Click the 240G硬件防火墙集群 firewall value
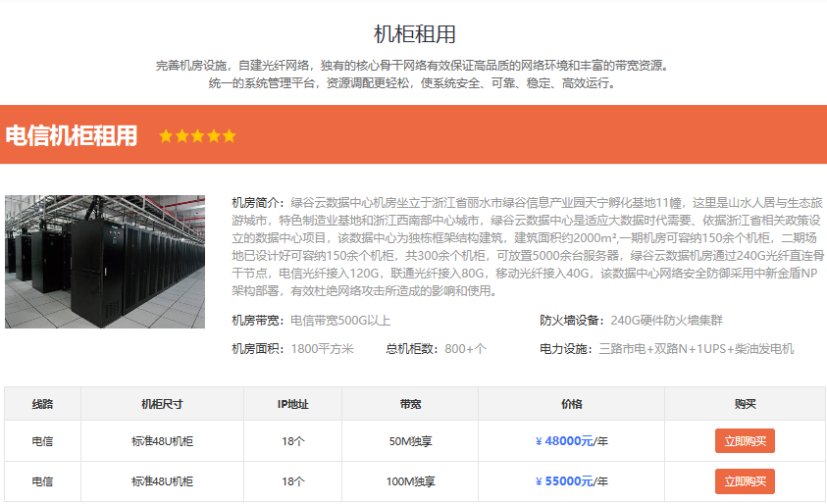The height and width of the screenshot is (504, 827). click(x=666, y=320)
